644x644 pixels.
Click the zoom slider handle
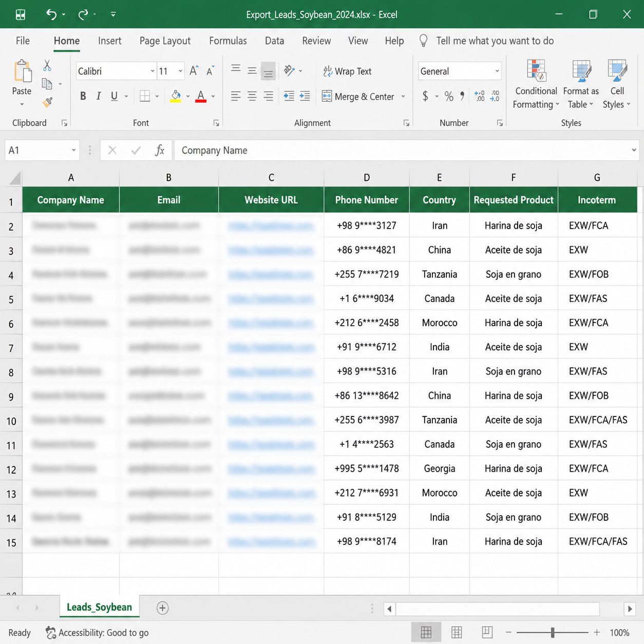(x=553, y=633)
